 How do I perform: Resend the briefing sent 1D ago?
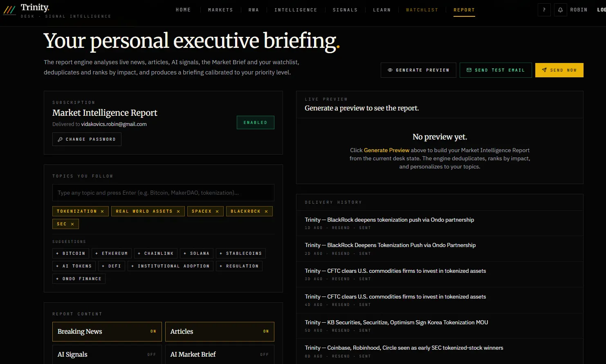coord(341,228)
